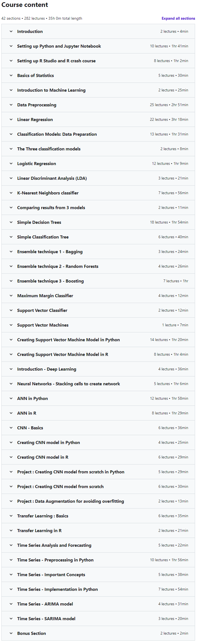Expand Ensemble technique 2 - Random Forests
This screenshot has height=644, width=197.
(98, 266)
